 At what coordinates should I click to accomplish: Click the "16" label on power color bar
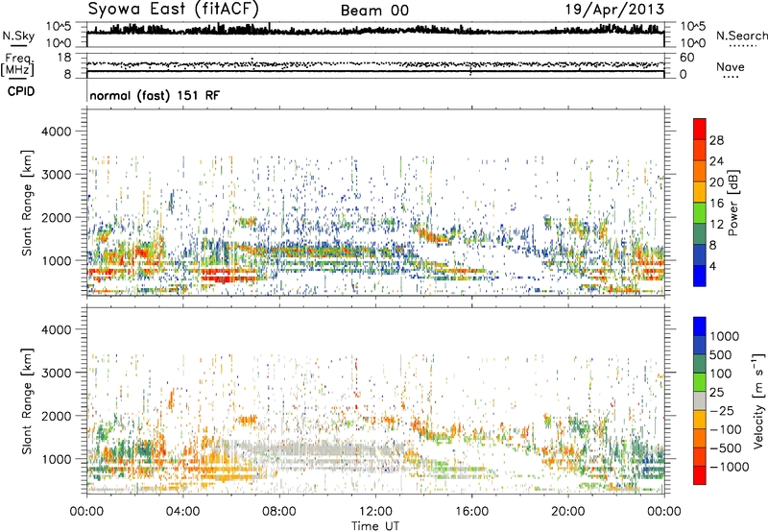point(716,204)
